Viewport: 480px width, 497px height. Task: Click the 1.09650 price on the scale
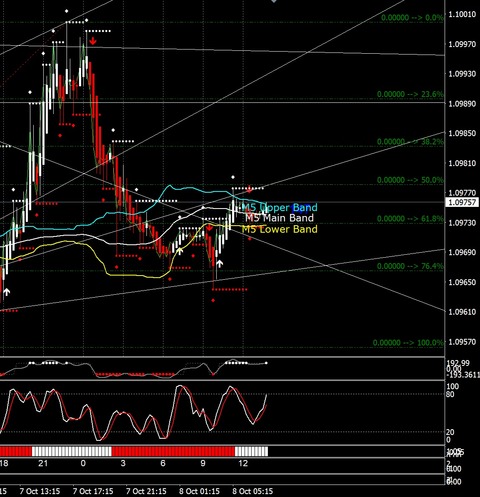(462, 282)
